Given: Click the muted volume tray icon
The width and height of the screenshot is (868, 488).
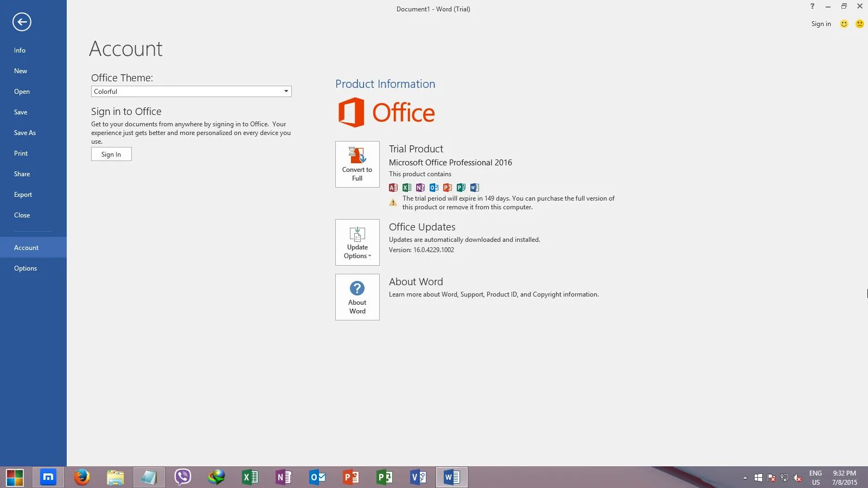Looking at the screenshot, I should pyautogui.click(x=797, y=478).
